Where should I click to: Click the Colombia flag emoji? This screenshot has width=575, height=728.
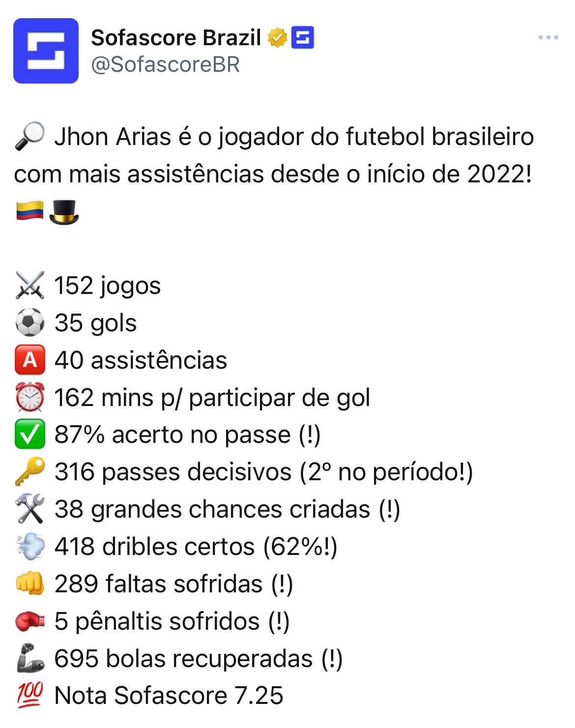(30, 211)
